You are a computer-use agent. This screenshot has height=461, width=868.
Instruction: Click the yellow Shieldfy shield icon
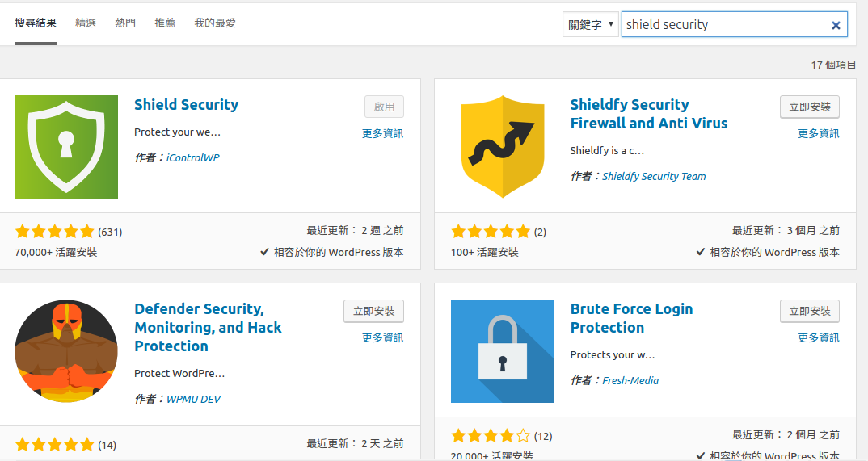[x=502, y=146]
